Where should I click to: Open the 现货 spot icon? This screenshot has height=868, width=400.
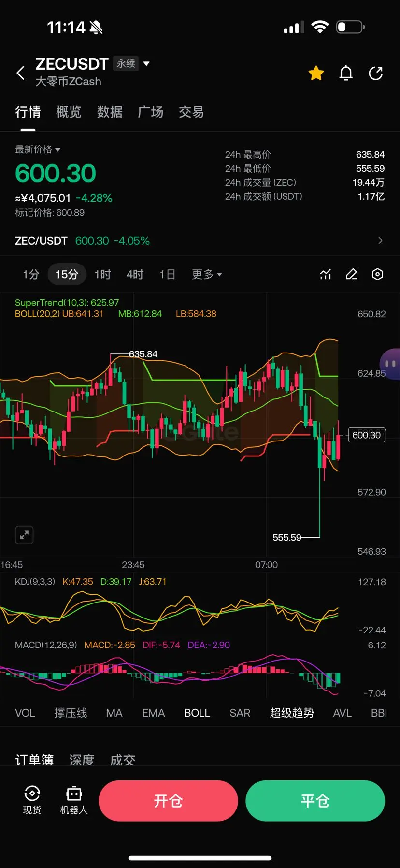32,800
